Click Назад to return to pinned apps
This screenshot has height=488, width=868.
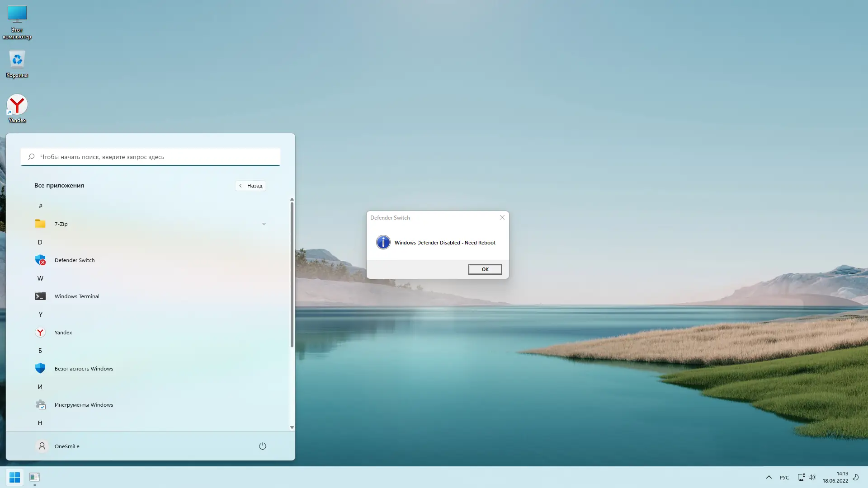coord(250,186)
